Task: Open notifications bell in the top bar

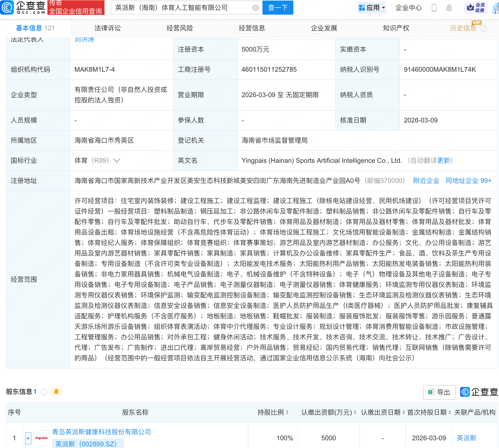Action: pyautogui.click(x=449, y=8)
